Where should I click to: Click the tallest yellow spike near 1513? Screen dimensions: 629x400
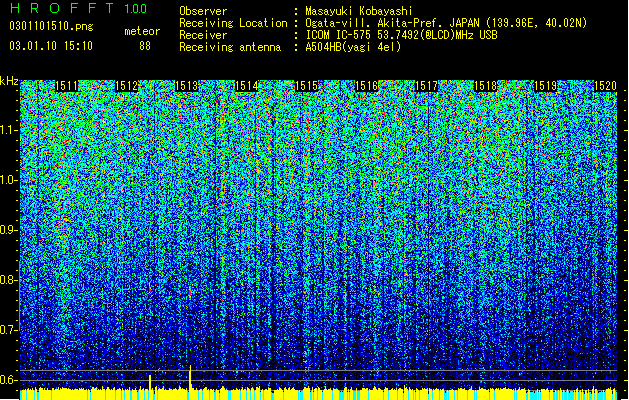[190, 376]
